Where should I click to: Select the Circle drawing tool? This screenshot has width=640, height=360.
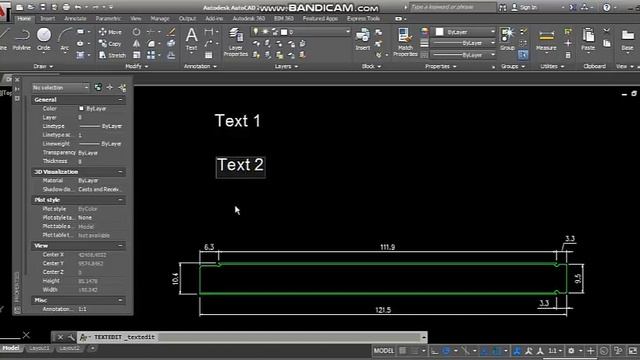click(44, 40)
